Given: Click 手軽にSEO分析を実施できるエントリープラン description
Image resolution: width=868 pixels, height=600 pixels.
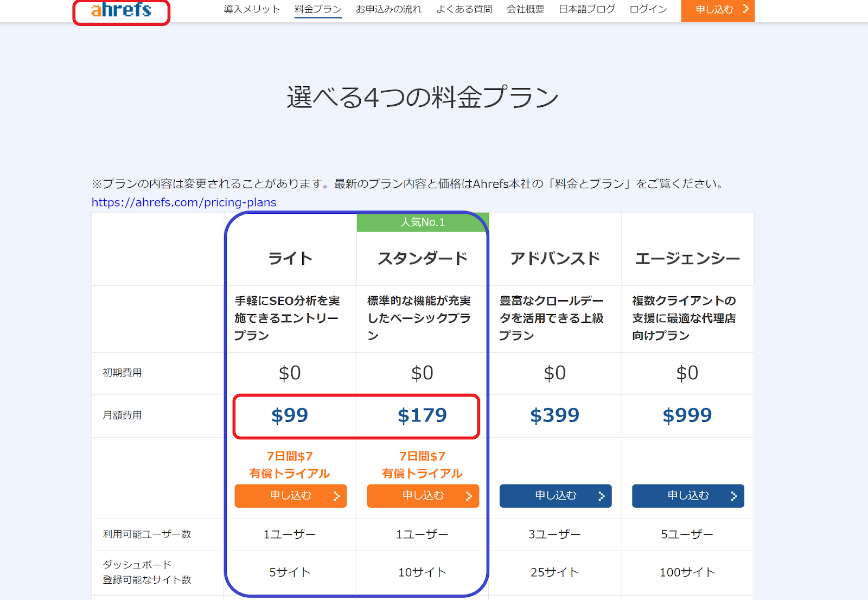Looking at the screenshot, I should [x=287, y=318].
